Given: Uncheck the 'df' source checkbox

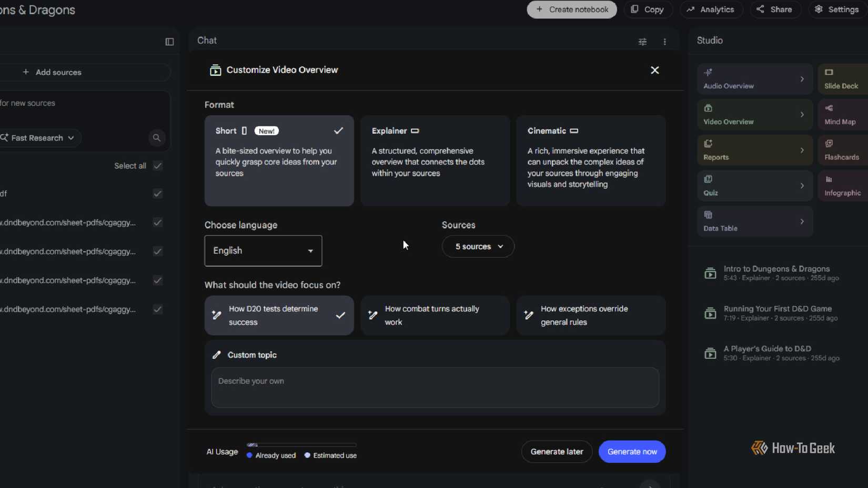Looking at the screenshot, I should [x=157, y=194].
